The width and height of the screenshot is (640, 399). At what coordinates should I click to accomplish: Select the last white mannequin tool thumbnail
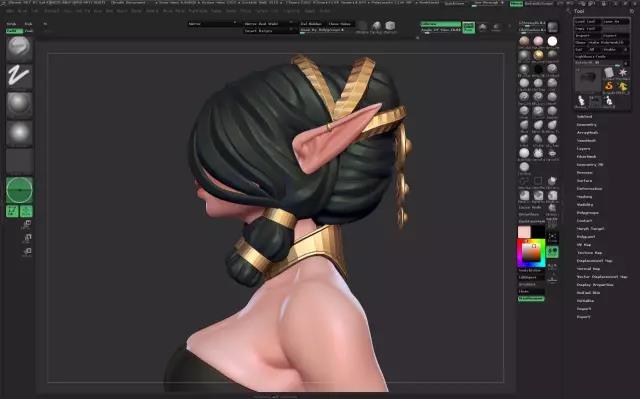(x=609, y=100)
